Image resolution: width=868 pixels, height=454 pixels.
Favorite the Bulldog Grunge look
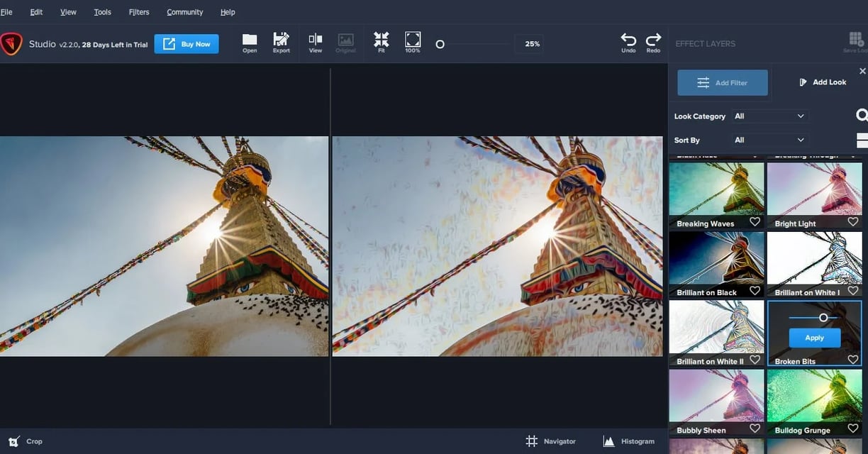(853, 428)
